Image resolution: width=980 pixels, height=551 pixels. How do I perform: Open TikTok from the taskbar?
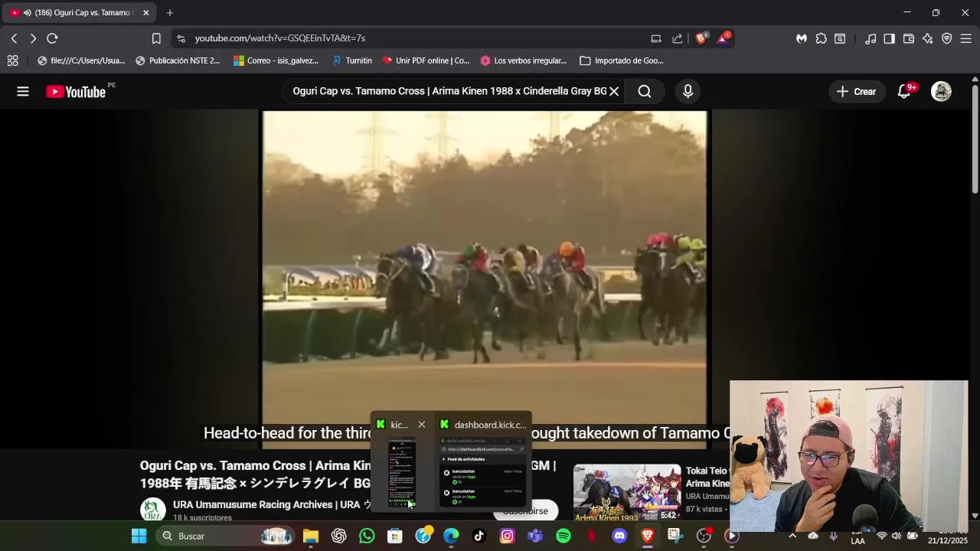479,536
